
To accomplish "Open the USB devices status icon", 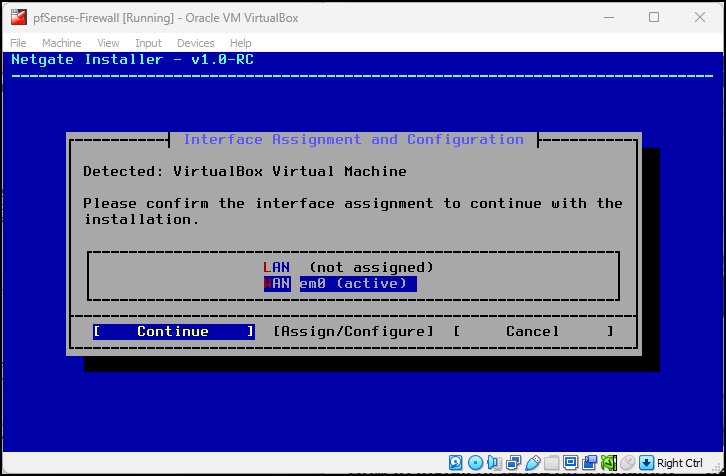I will coord(532,463).
